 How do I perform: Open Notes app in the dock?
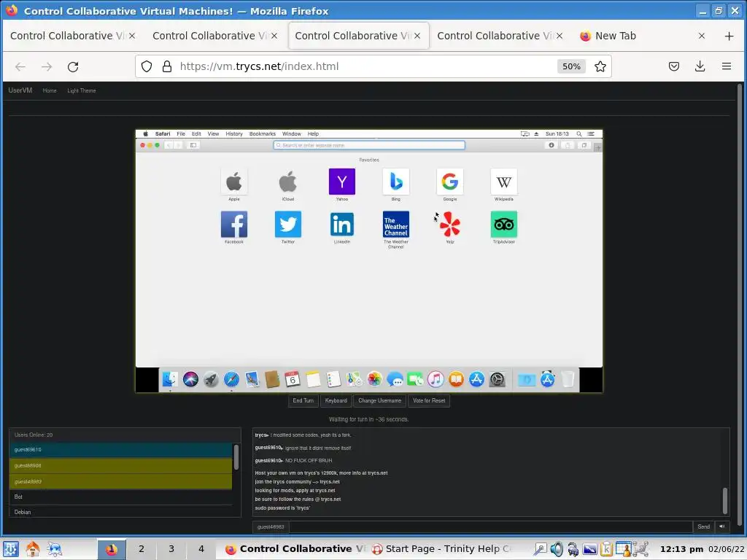[313, 379]
